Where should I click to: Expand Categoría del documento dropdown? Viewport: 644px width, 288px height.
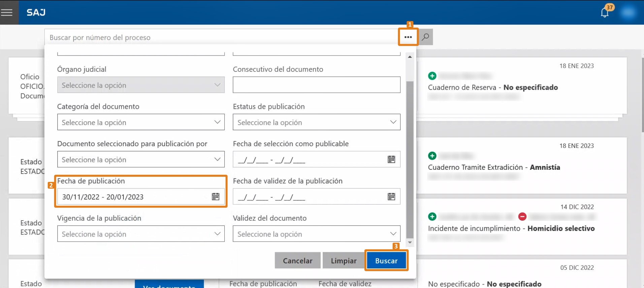141,122
